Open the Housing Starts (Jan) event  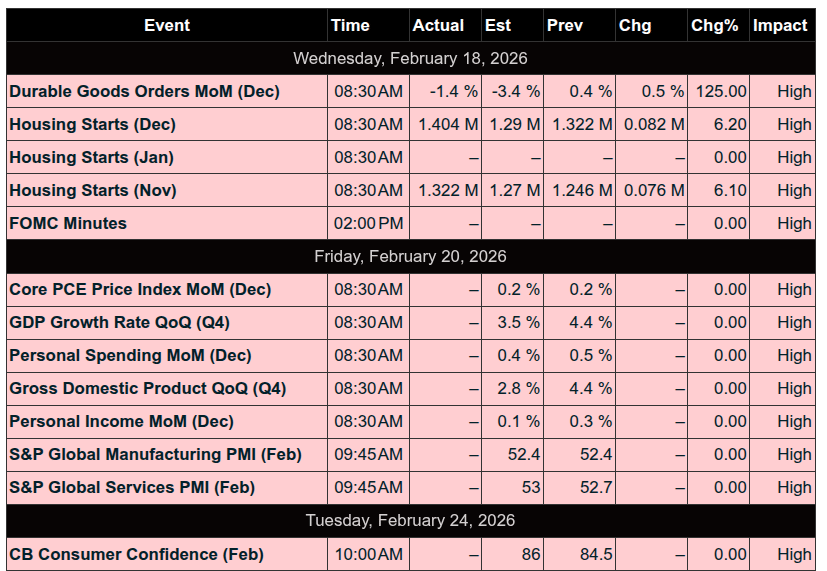coord(91,157)
